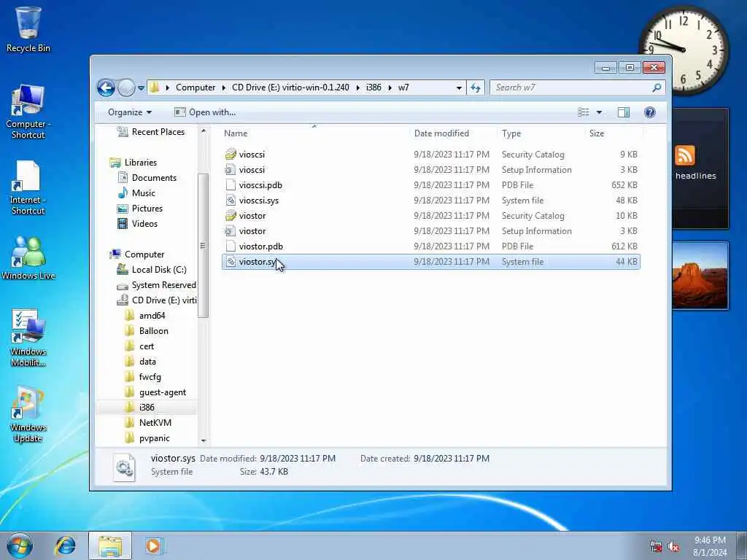Select Libraries in navigation pane
The width and height of the screenshot is (747, 560).
click(133, 163)
